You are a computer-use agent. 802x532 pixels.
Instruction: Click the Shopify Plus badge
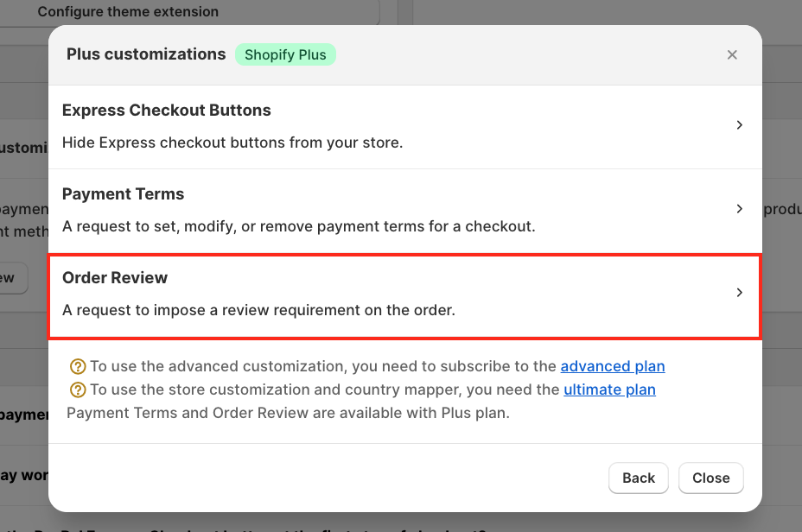(285, 54)
